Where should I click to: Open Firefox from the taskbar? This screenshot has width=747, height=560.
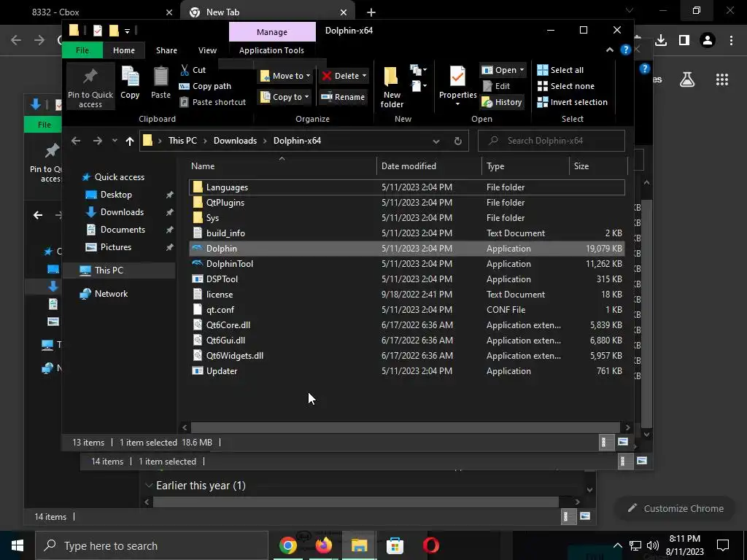(323, 545)
